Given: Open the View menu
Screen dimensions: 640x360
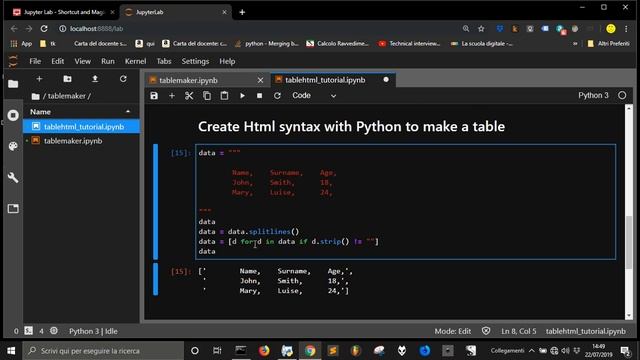Looking at the screenshot, I should pos(82,61).
